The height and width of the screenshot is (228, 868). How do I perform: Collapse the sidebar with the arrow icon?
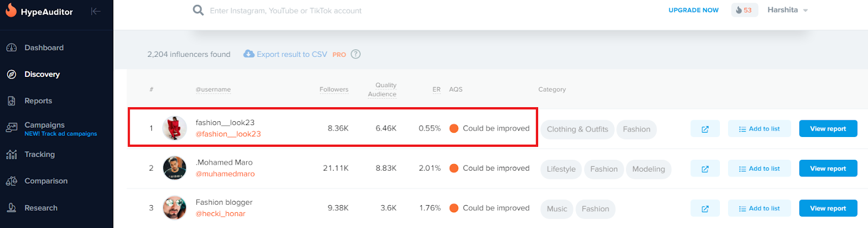pos(96,11)
